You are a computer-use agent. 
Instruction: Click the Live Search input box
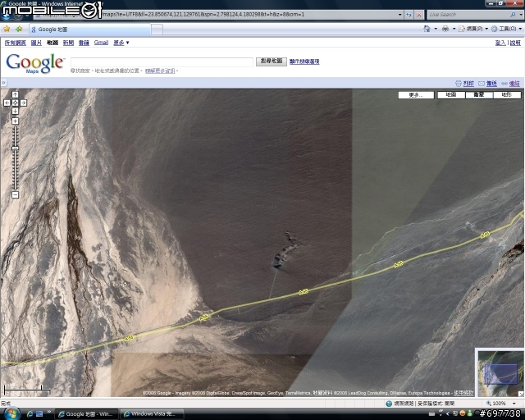[x=468, y=15]
